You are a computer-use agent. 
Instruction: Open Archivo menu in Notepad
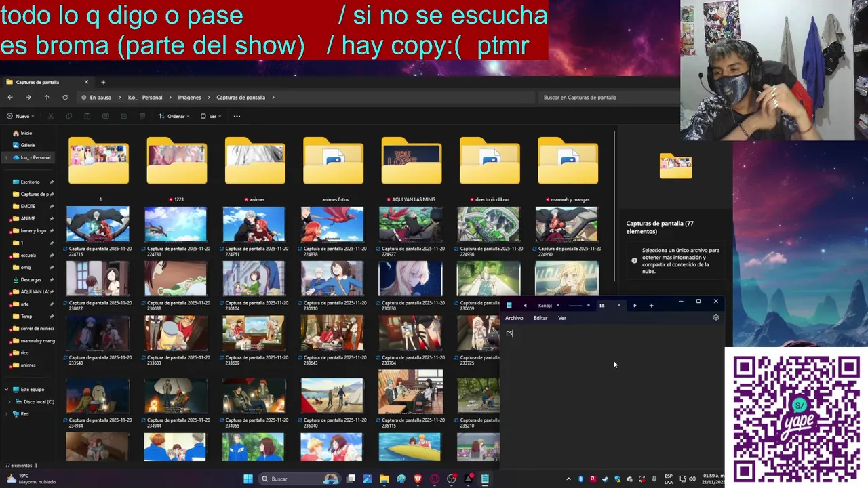pos(514,318)
